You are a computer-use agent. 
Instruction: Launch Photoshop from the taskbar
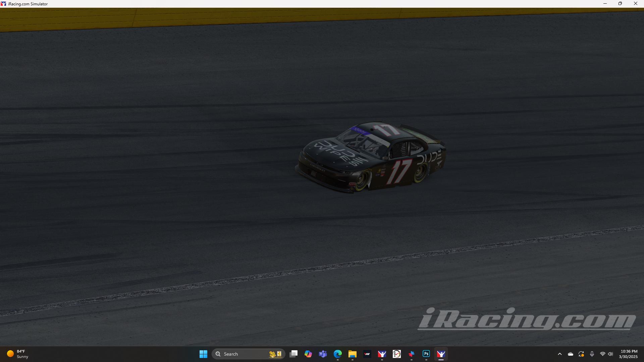(x=426, y=354)
